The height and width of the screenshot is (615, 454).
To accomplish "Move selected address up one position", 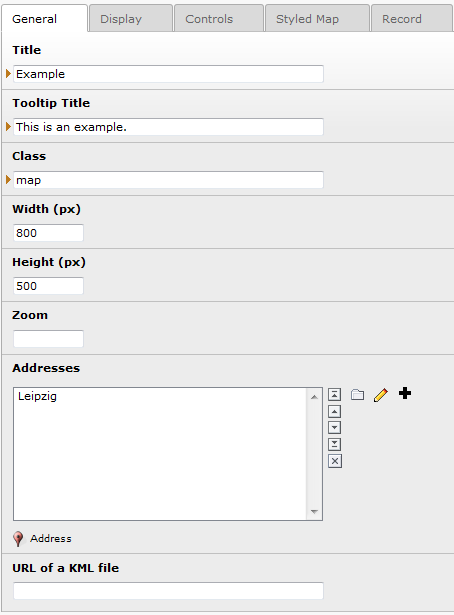I will pos(334,411).
